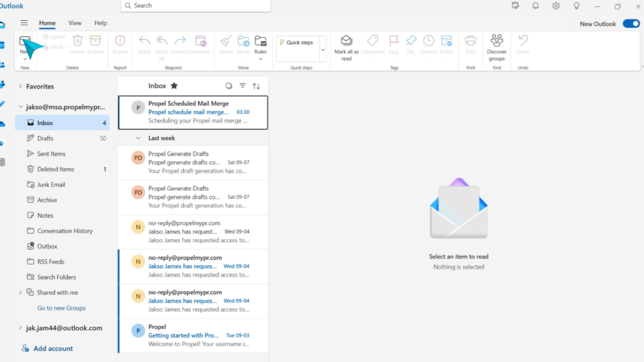This screenshot has width=644, height=362.
Task: Open the Search Folders item
Action: pos(62,277)
